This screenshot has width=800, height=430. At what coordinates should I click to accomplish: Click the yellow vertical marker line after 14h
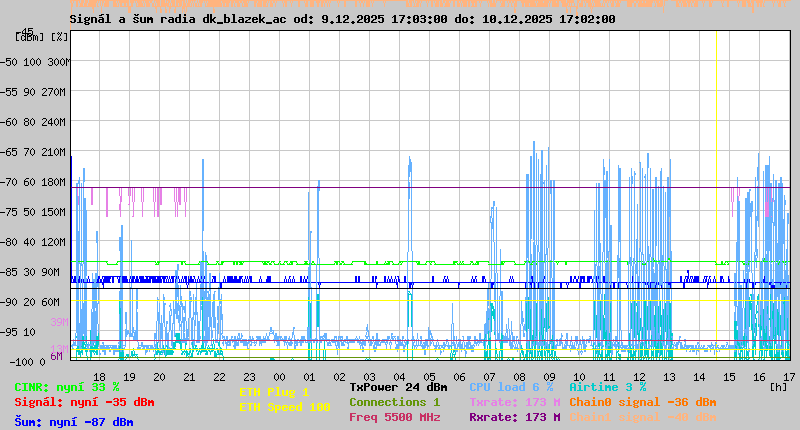716,195
